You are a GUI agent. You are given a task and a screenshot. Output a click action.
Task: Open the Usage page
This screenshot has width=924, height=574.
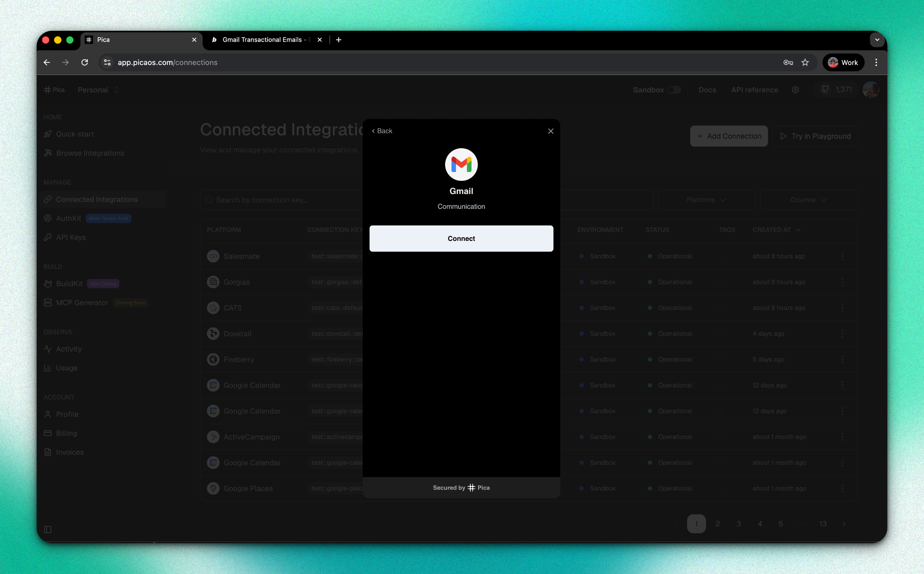[x=66, y=368]
